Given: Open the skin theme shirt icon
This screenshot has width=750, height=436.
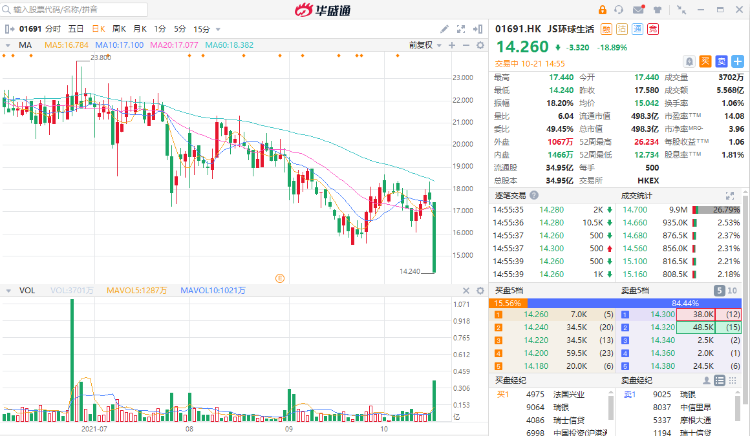Looking at the screenshot, I should (x=658, y=10).
